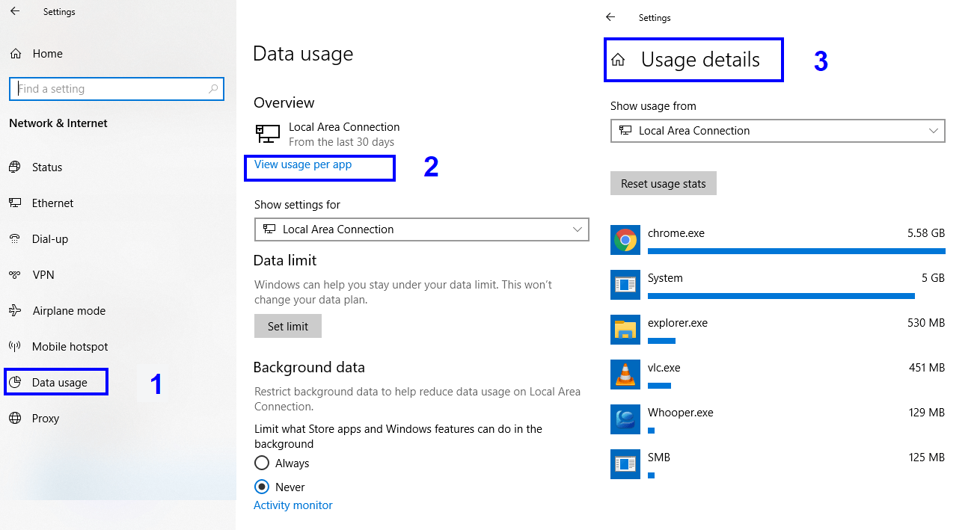Click the Activity monitor link

click(293, 505)
